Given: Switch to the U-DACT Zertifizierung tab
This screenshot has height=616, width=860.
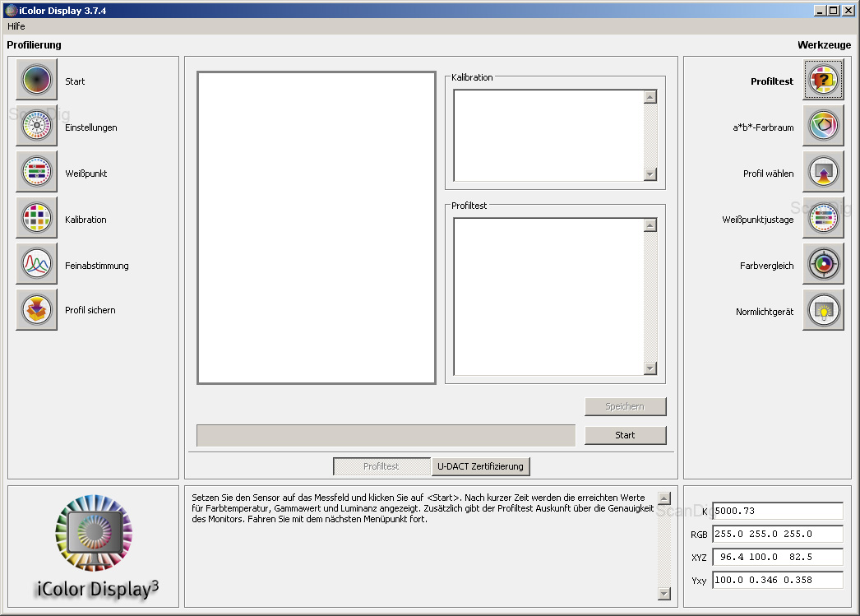Looking at the screenshot, I should pyautogui.click(x=480, y=466).
